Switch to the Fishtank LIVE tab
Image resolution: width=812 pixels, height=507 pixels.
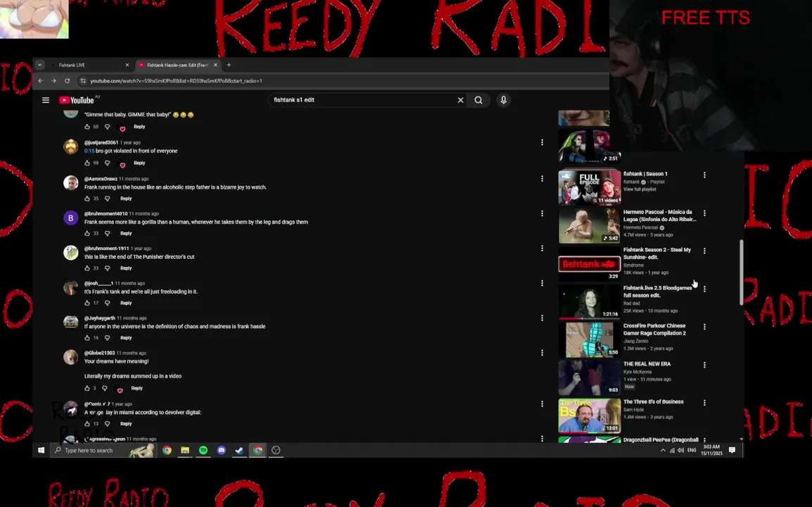[x=90, y=65]
